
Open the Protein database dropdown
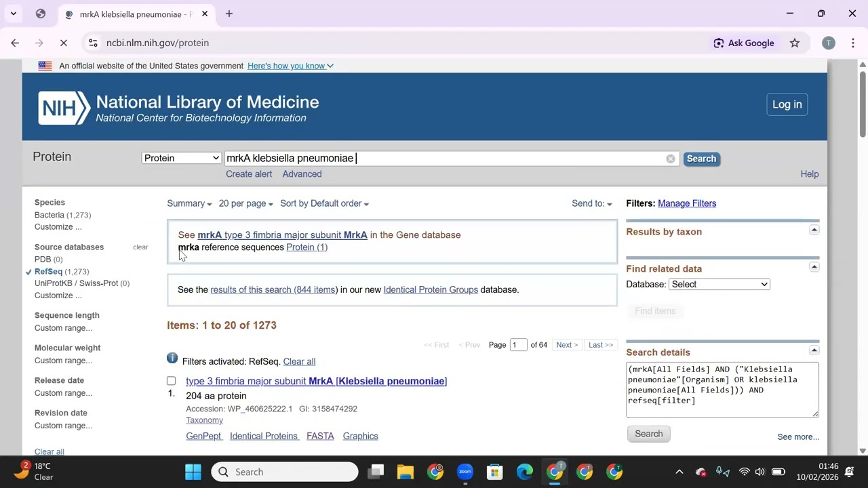(182, 158)
